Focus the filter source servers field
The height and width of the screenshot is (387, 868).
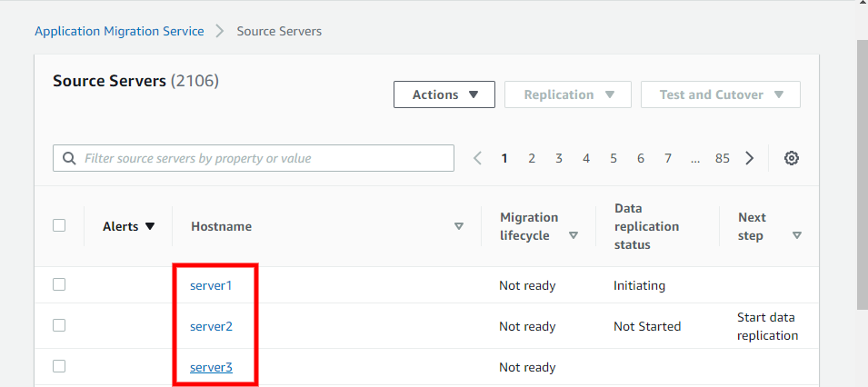point(254,158)
